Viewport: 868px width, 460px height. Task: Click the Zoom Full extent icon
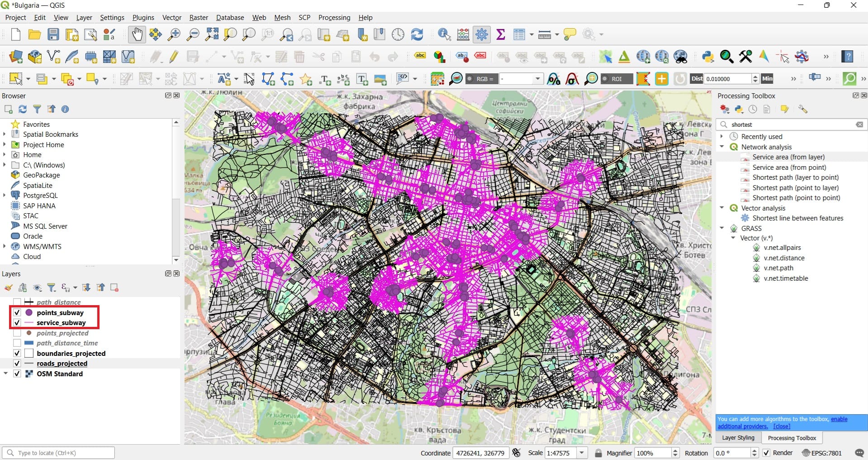(x=212, y=34)
